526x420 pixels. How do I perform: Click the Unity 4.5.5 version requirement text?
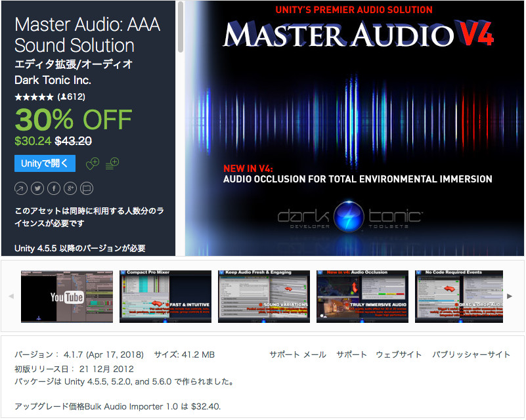point(80,248)
